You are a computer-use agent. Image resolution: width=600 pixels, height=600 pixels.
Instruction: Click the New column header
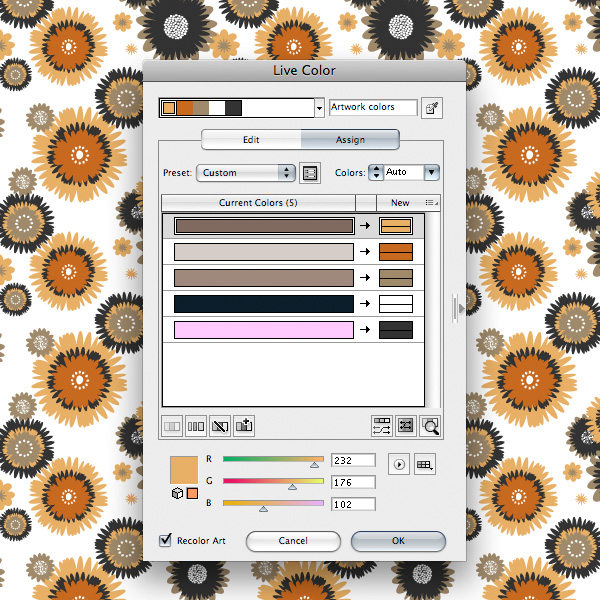400,203
